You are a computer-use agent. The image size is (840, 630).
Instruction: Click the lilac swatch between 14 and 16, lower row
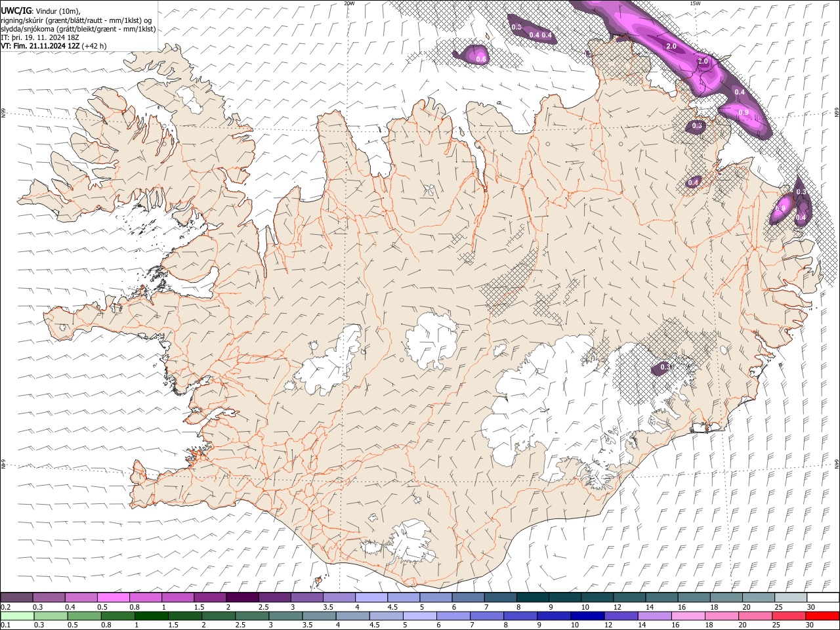[655, 616]
